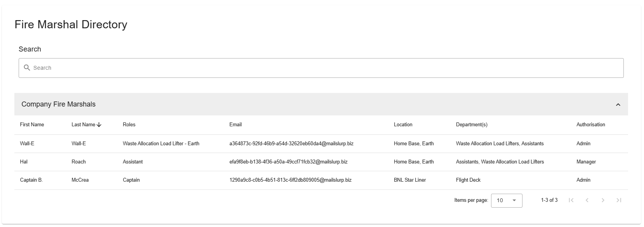This screenshot has width=644, height=227.
Task: Go to the first page
Action: point(571,200)
